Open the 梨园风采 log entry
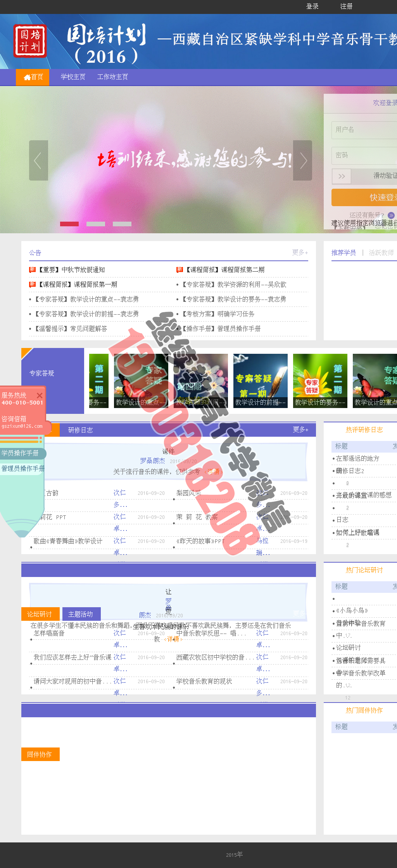The width and height of the screenshot is (397, 868). [188, 493]
